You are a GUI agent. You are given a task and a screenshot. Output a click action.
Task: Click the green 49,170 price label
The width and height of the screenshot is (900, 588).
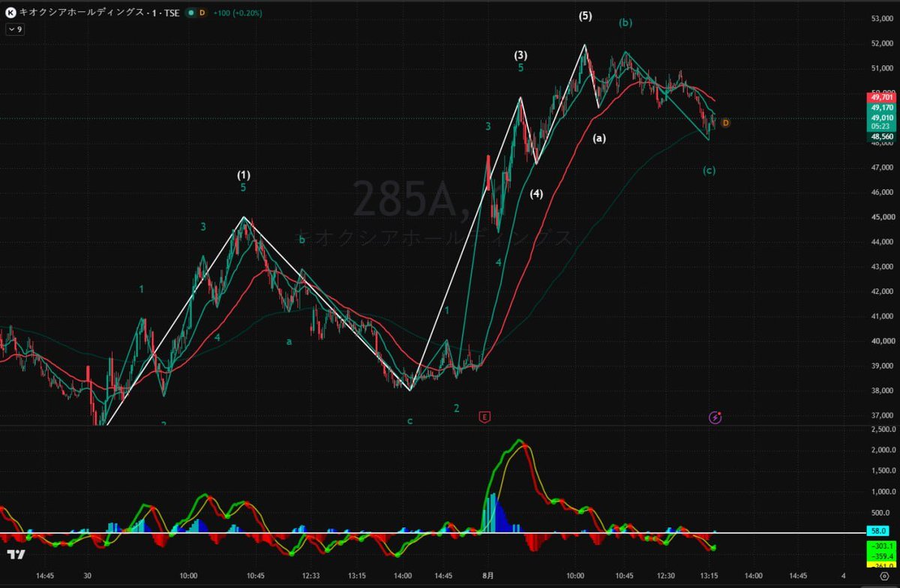881,108
